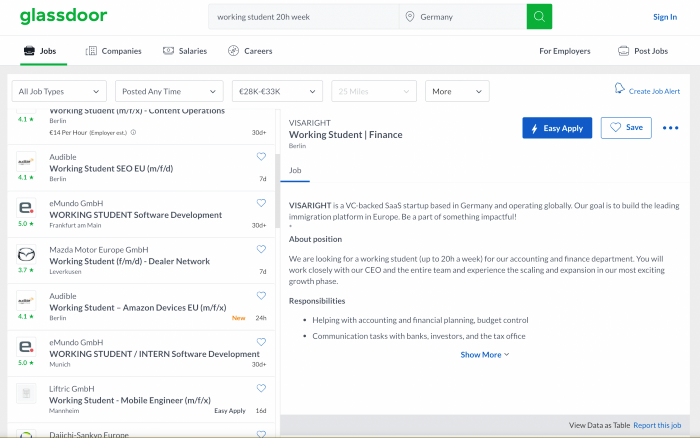This screenshot has height=438, width=700.
Task: Click the green search magnifier button
Action: point(539,17)
